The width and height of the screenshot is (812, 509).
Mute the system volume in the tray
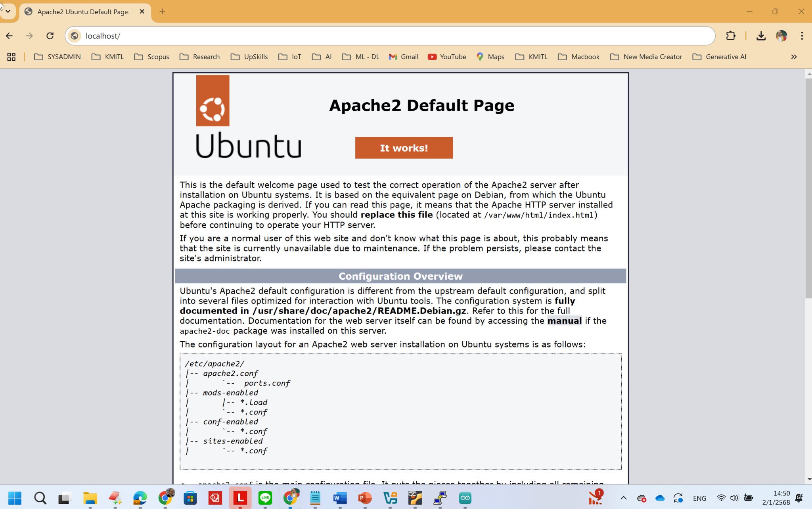click(x=734, y=498)
